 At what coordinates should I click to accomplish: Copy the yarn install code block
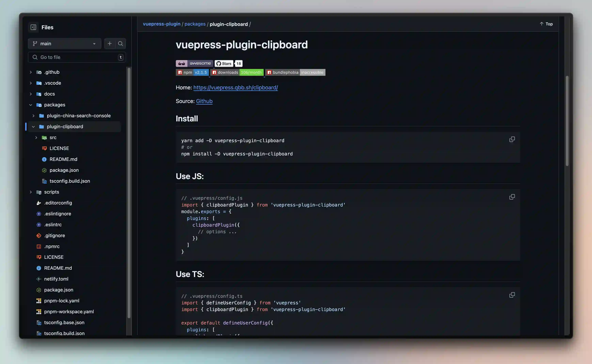coord(512,139)
